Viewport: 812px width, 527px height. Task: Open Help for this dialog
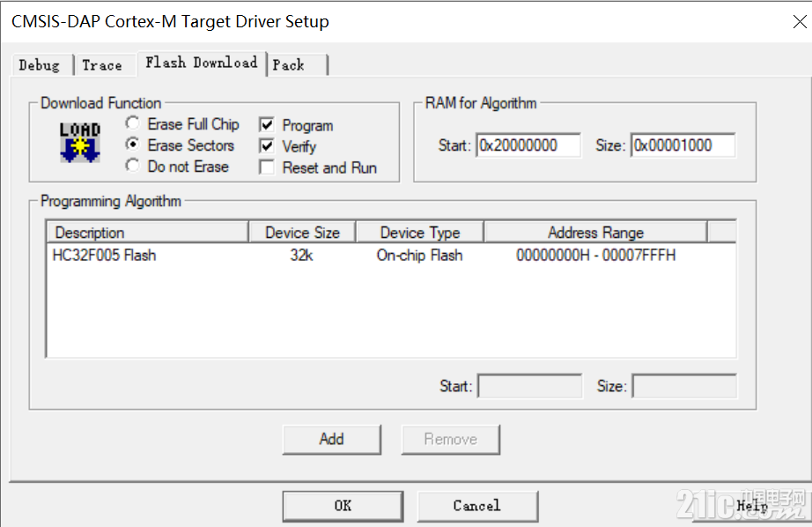[x=752, y=506]
